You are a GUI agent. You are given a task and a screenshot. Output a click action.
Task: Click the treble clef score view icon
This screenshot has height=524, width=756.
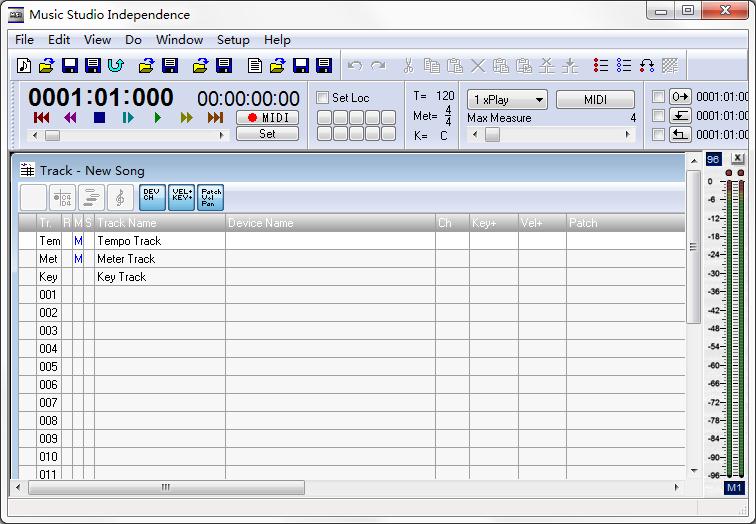(121, 197)
